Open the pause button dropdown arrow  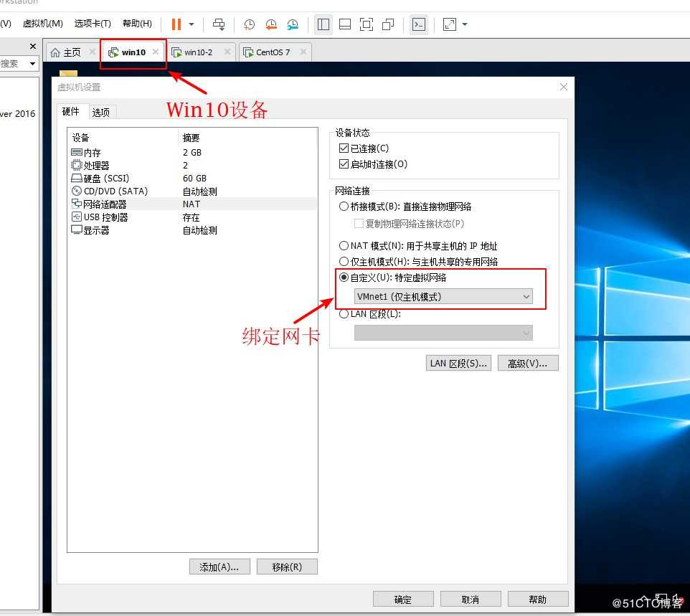(192, 24)
